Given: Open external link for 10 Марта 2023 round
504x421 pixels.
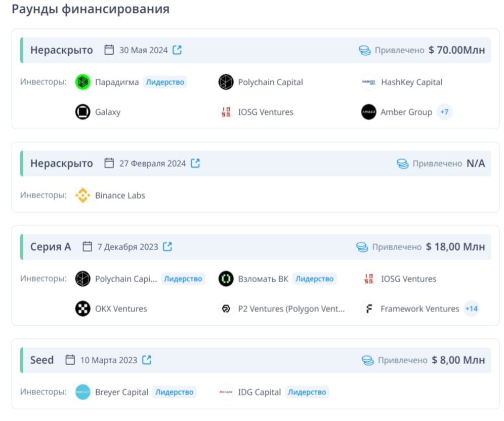Looking at the screenshot, I should [147, 360].
